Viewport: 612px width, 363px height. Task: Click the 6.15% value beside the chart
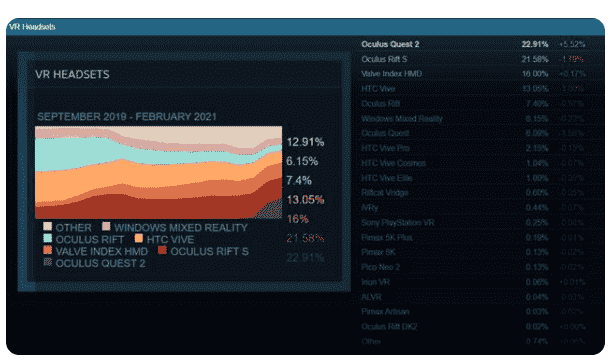pyautogui.click(x=302, y=161)
